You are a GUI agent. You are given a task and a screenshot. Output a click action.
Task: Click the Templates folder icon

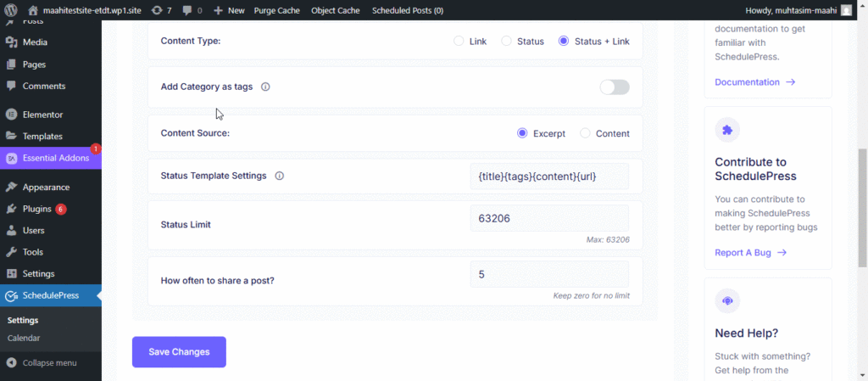[x=11, y=137]
